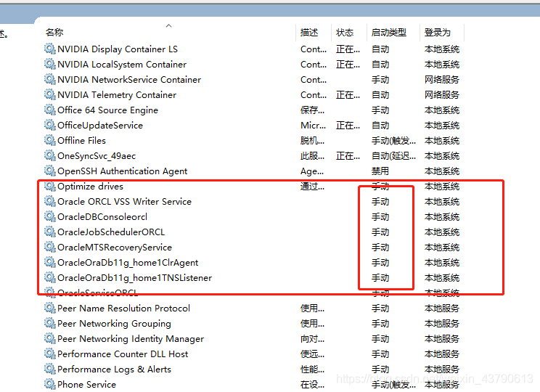Select the Peer Name Resolution Protocol service name

[x=123, y=309]
